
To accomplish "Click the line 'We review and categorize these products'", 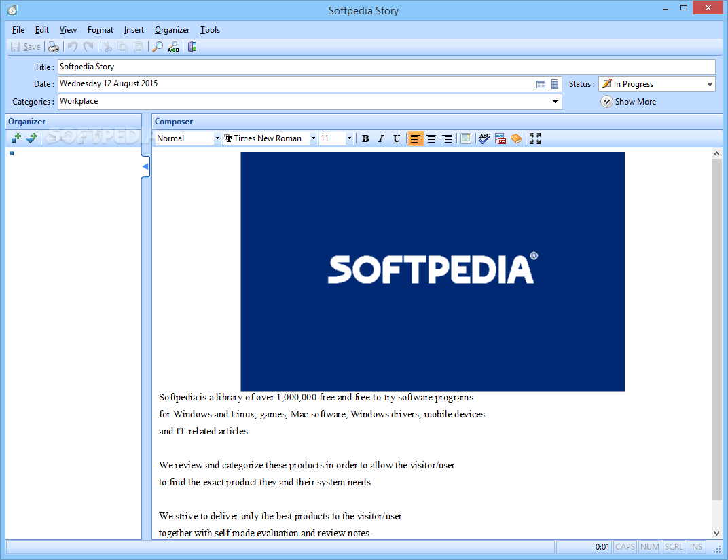I will click(307, 466).
